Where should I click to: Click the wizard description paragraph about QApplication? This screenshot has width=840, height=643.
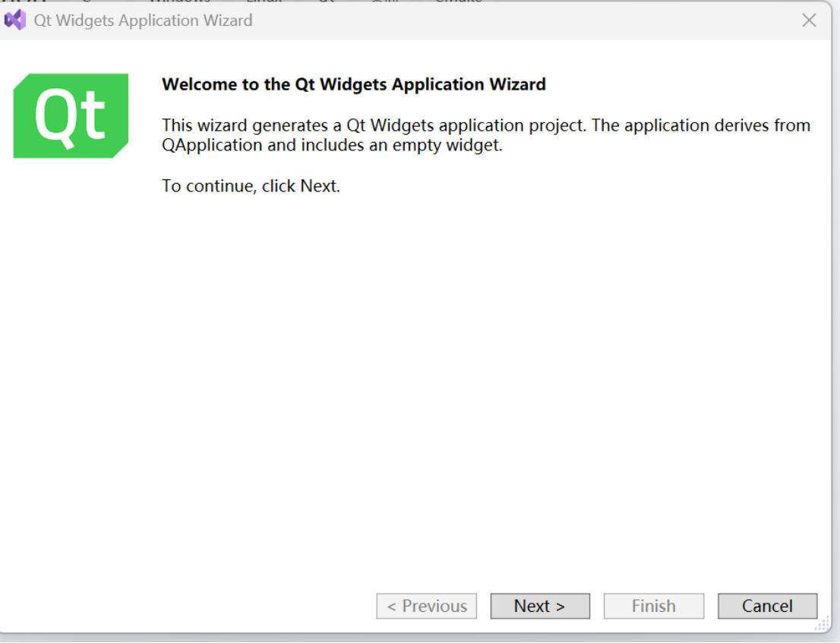click(486, 135)
